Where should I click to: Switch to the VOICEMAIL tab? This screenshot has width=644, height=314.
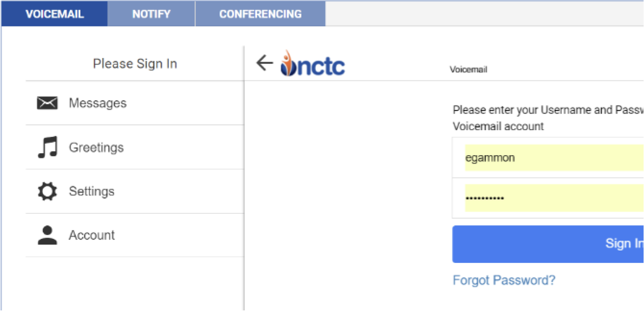pyautogui.click(x=55, y=14)
